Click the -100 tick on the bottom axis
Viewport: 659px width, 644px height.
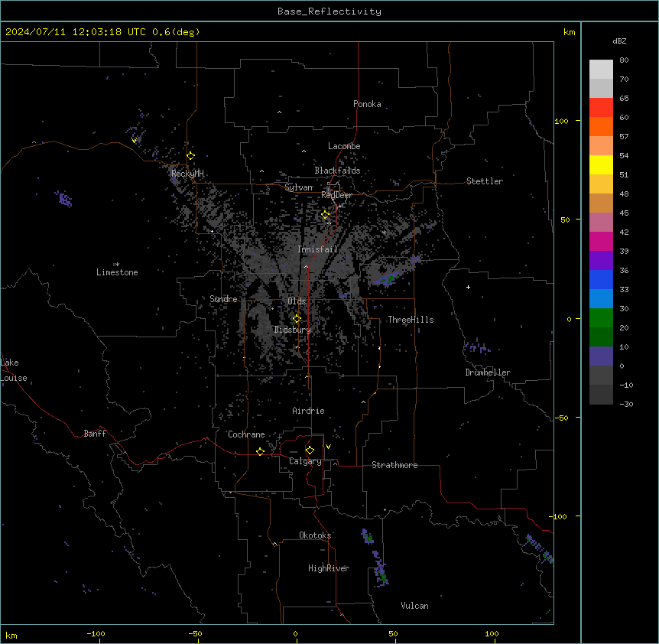pos(96,633)
